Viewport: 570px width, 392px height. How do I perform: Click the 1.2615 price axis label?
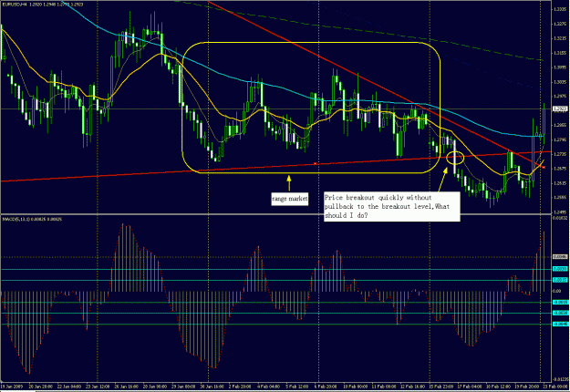click(560, 183)
